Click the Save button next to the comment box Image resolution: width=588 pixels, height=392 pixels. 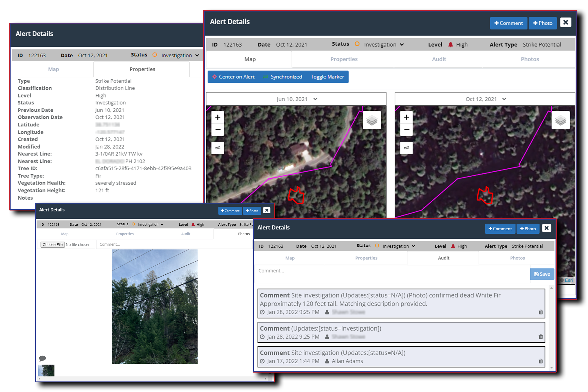542,274
